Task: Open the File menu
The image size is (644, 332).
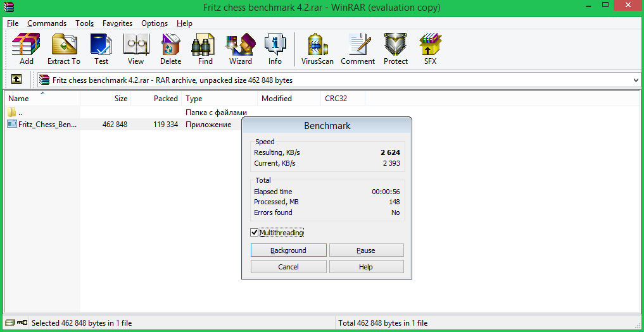Action: pyautogui.click(x=13, y=23)
